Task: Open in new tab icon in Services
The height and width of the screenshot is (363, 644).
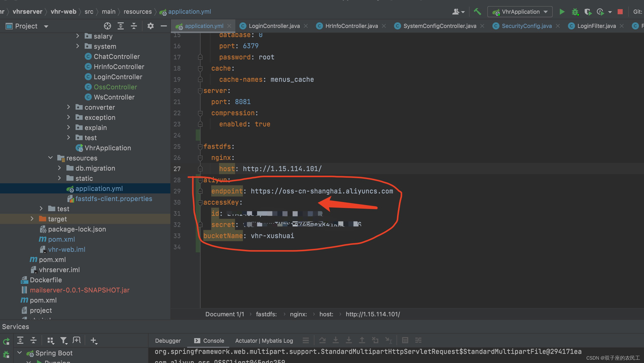Action: [x=77, y=340]
